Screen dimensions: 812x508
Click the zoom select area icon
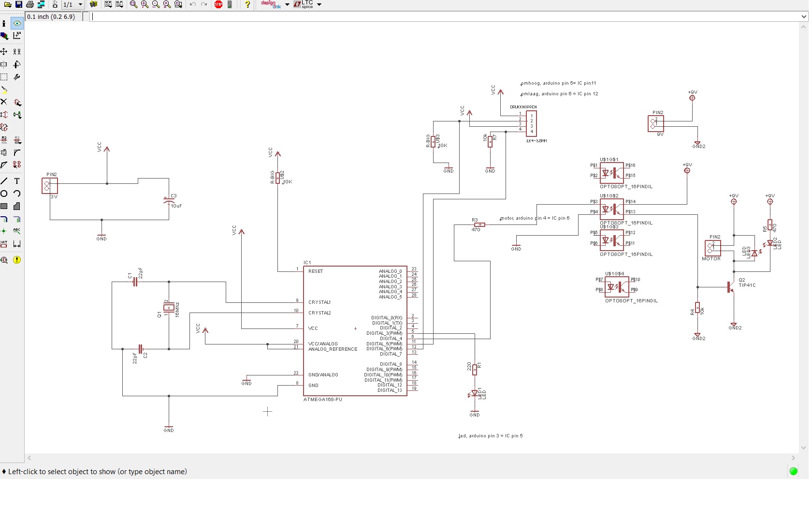coord(178,4)
